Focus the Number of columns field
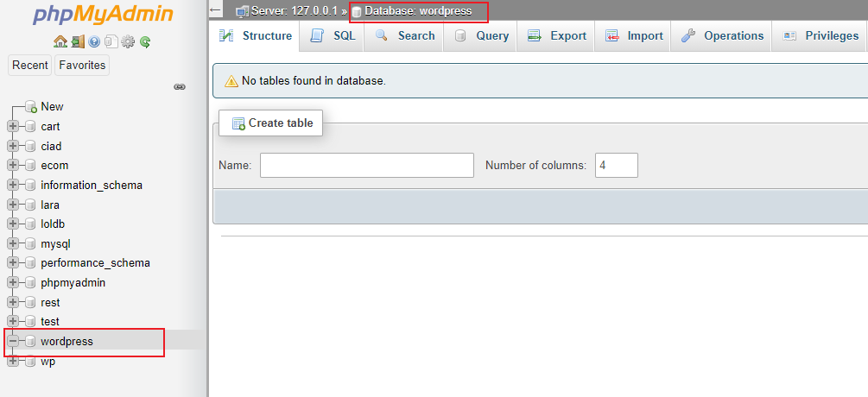Screen dimensions: 868x397 pyautogui.click(x=617, y=166)
